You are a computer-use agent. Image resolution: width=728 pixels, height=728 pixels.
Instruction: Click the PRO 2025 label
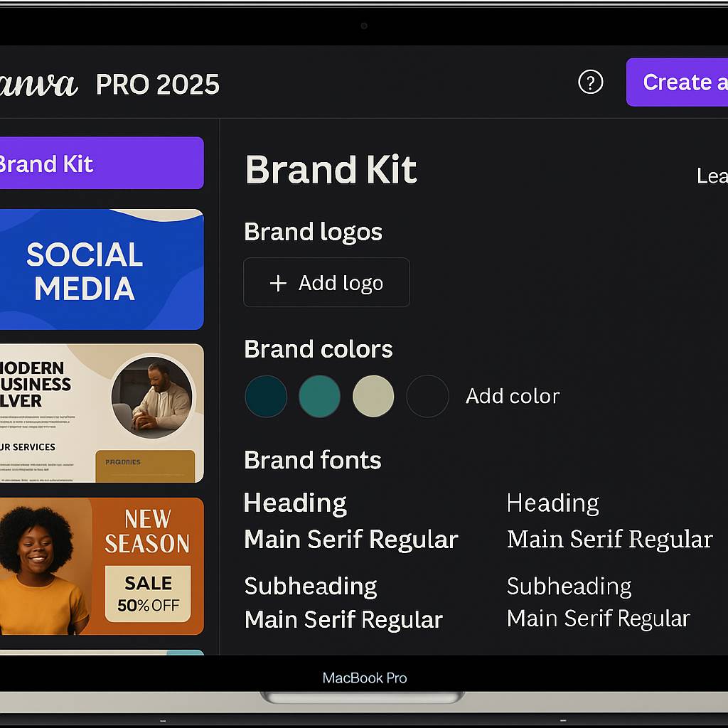click(157, 85)
